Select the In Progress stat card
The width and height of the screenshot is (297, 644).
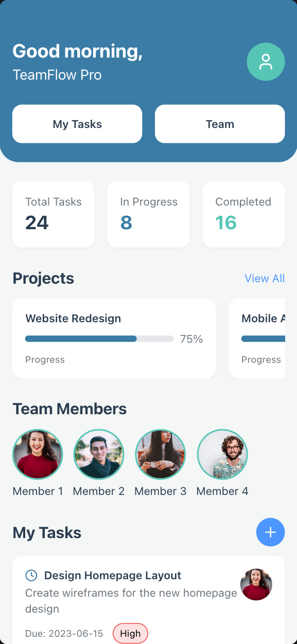(x=148, y=214)
